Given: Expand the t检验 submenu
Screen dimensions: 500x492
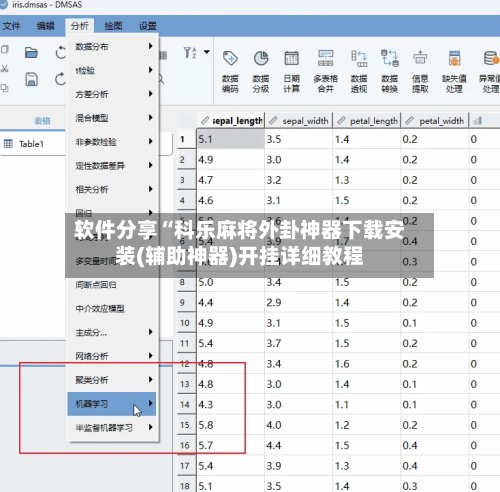Looking at the screenshot, I should tap(151, 70).
